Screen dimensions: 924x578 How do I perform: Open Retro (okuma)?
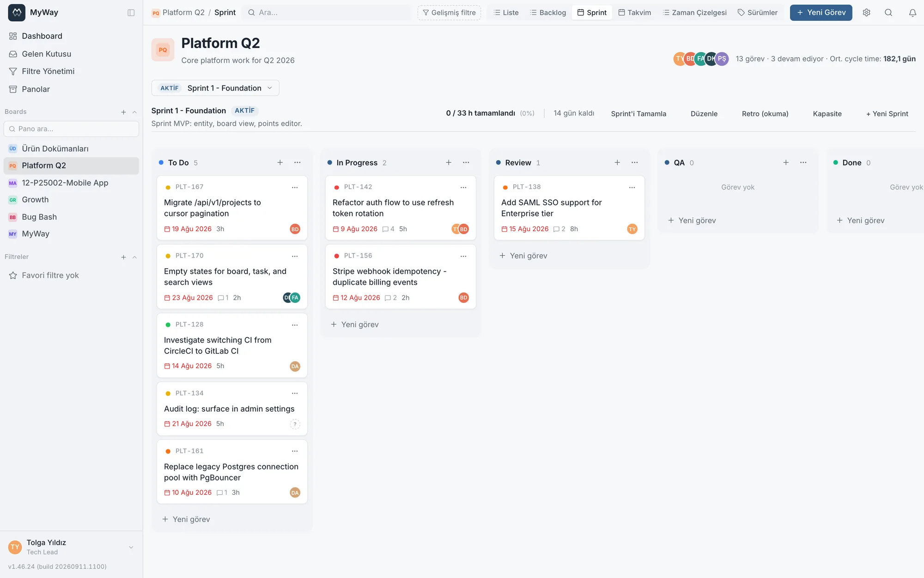coord(765,114)
